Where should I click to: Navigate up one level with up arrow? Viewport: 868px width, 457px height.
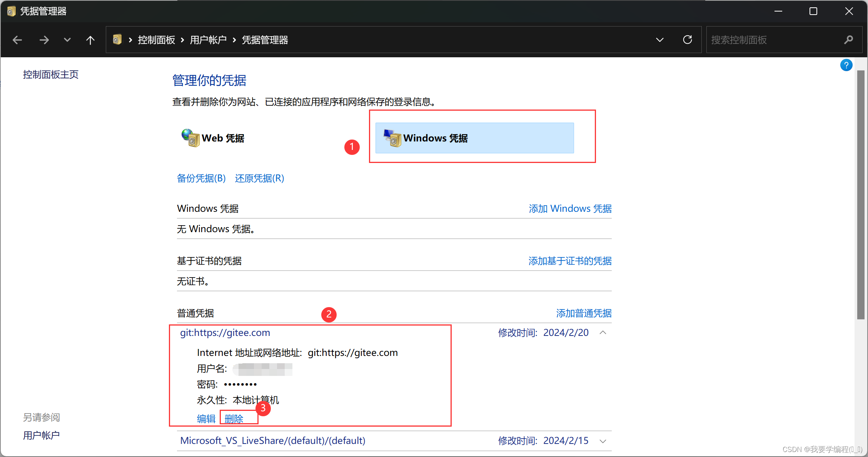[90, 40]
